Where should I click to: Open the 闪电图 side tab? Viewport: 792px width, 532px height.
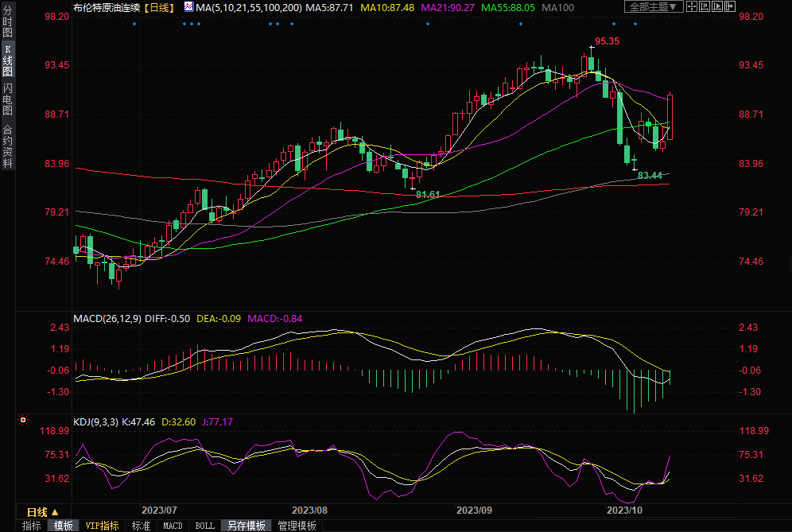coord(7,99)
